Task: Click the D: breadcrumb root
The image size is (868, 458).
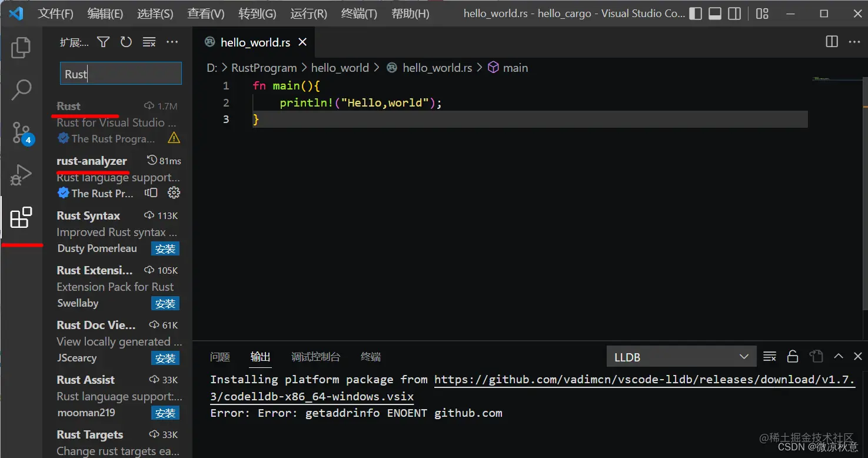Action: pyautogui.click(x=212, y=68)
